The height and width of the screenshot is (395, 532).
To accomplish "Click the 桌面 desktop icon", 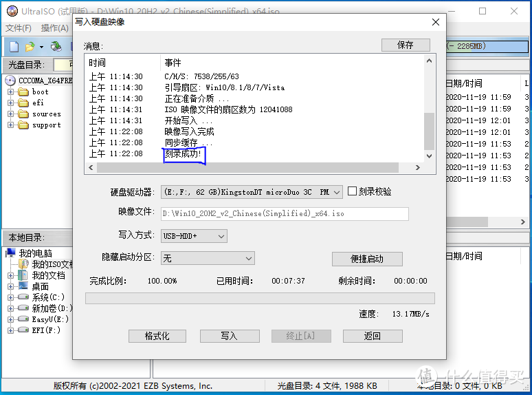I will click(x=23, y=286).
